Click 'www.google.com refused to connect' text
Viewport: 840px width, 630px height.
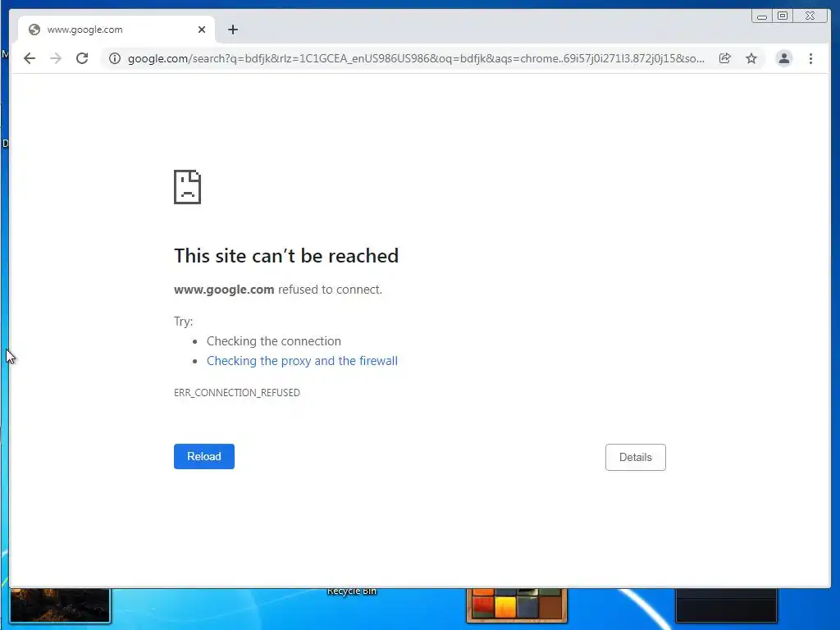(278, 290)
